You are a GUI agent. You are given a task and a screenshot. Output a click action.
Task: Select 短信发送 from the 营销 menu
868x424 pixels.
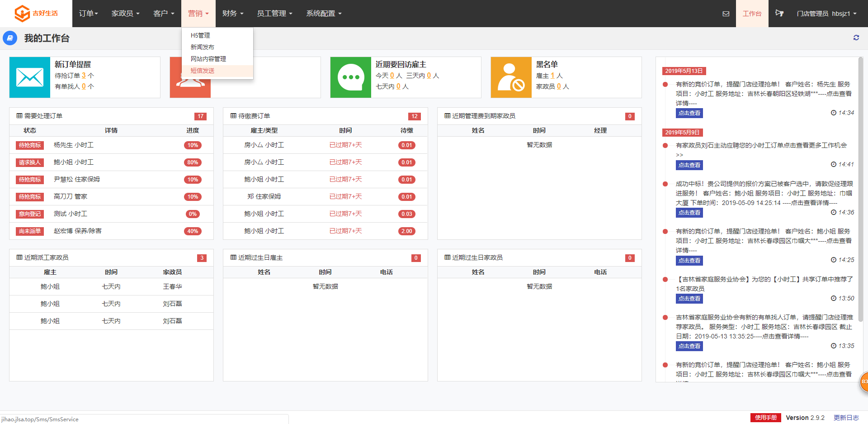point(217,71)
